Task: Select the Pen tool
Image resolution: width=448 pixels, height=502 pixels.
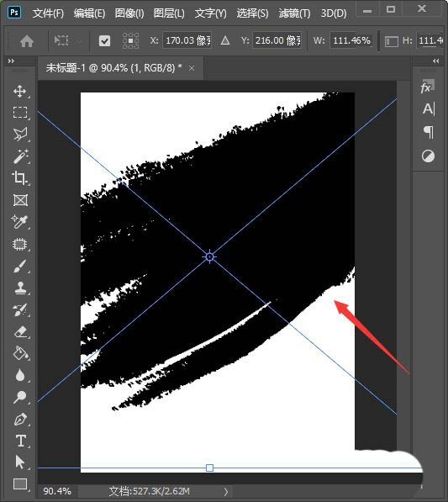Action: (20, 419)
